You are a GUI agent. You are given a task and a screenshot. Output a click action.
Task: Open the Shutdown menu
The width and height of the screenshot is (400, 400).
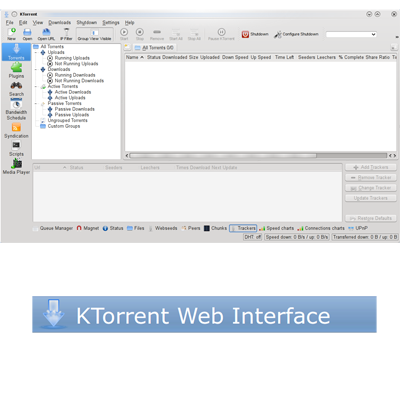(x=87, y=23)
